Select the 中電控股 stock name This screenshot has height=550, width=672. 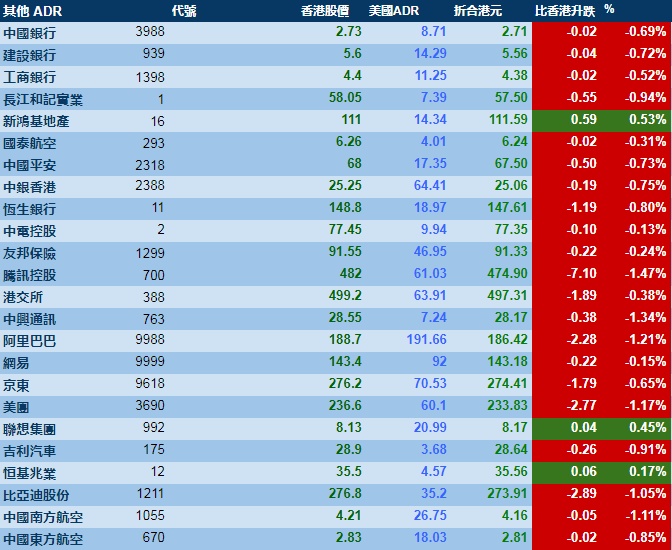tap(30, 231)
